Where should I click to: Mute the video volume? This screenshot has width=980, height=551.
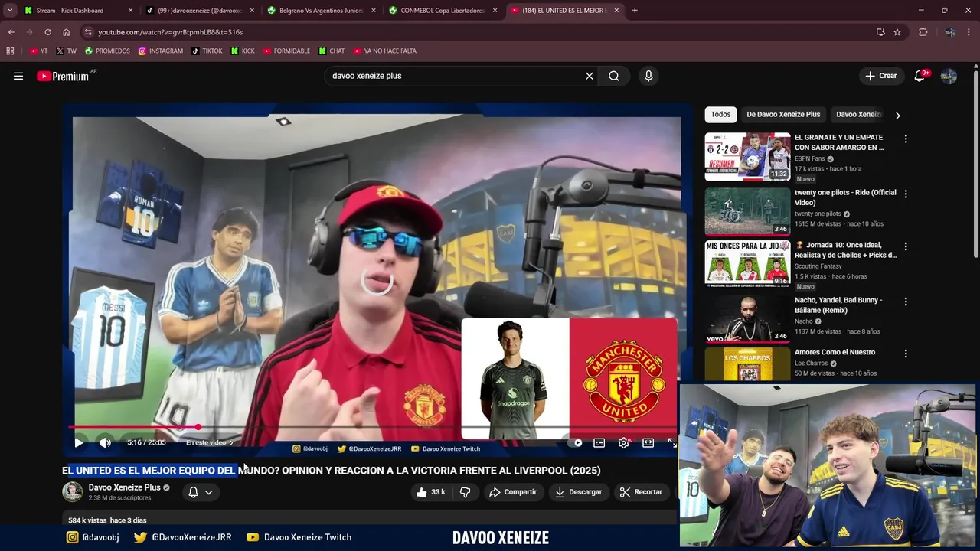point(105,442)
